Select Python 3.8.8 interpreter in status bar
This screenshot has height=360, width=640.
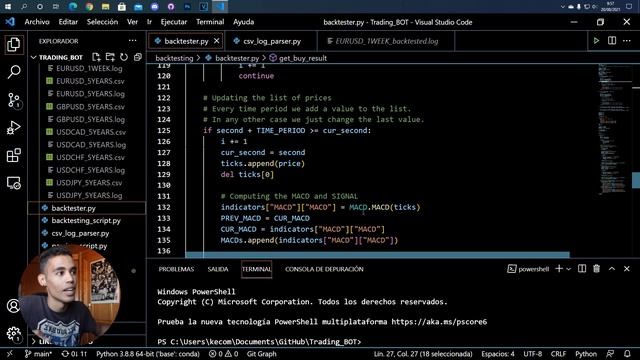point(148,354)
